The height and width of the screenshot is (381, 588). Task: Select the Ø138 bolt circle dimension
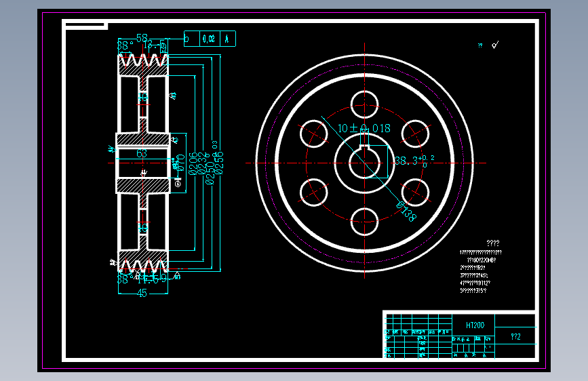click(x=406, y=212)
